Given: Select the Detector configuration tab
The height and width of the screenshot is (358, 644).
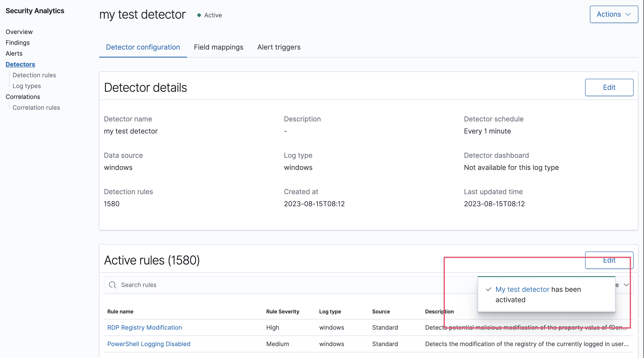Looking at the screenshot, I should (143, 47).
